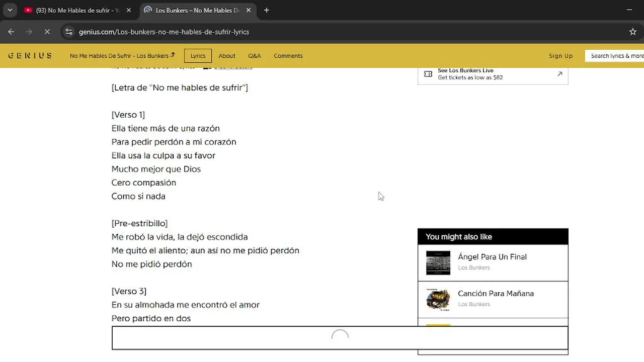Open See Los Bunkers Live tickets link
The height and width of the screenshot is (362, 644).
[x=493, y=74]
